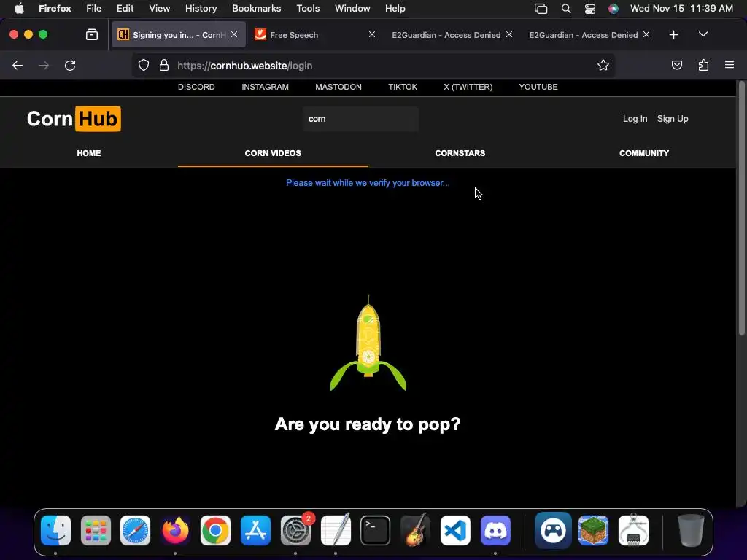Launch Google Chrome from the Dock
The image size is (747, 560).
[215, 531]
